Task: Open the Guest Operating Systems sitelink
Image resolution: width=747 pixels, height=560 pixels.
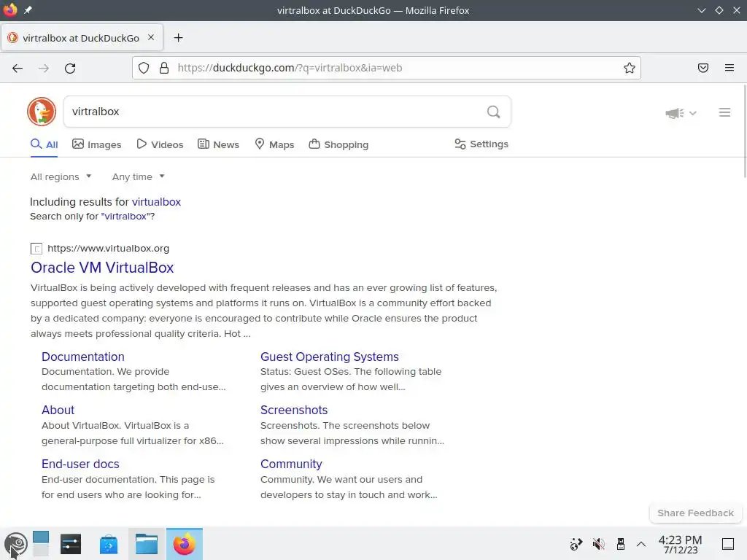Action: click(330, 357)
